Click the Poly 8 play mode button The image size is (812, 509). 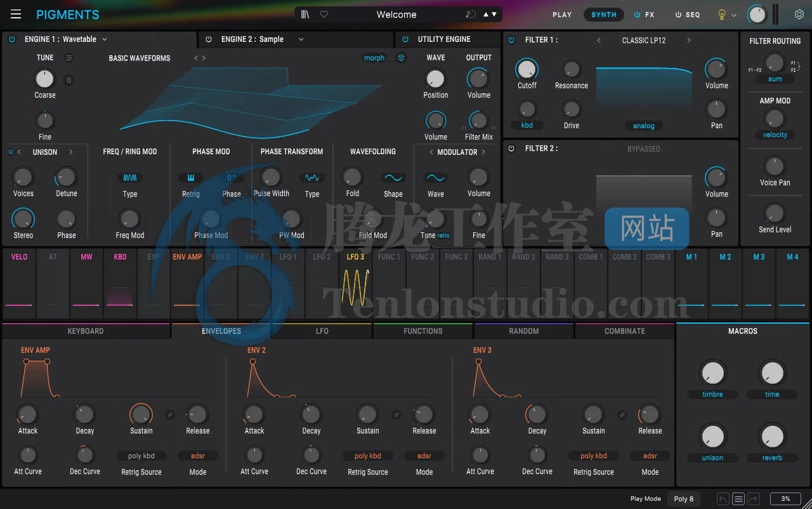(683, 499)
